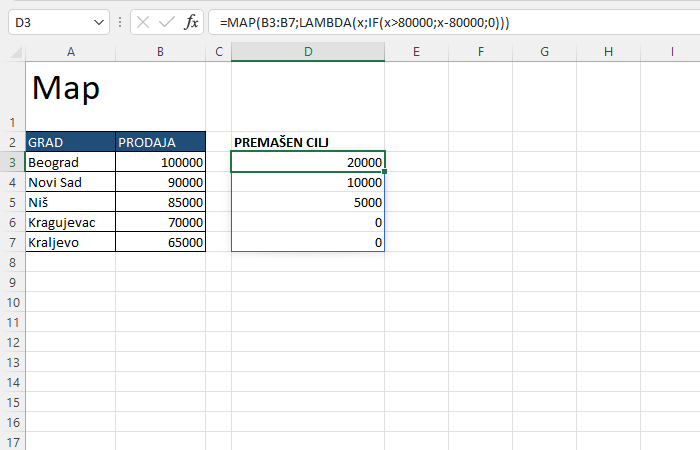This screenshot has height=450, width=700.
Task: Select column A header
Action: pos(70,51)
